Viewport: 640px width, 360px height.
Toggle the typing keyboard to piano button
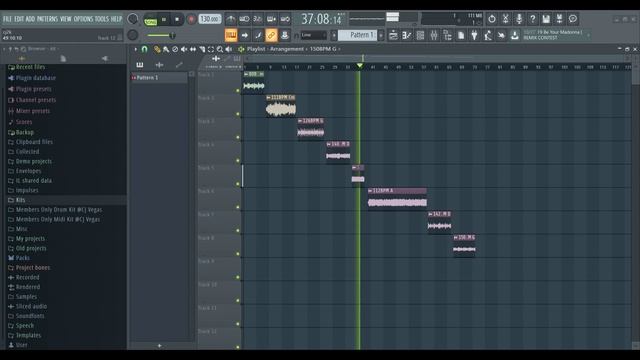[231, 36]
